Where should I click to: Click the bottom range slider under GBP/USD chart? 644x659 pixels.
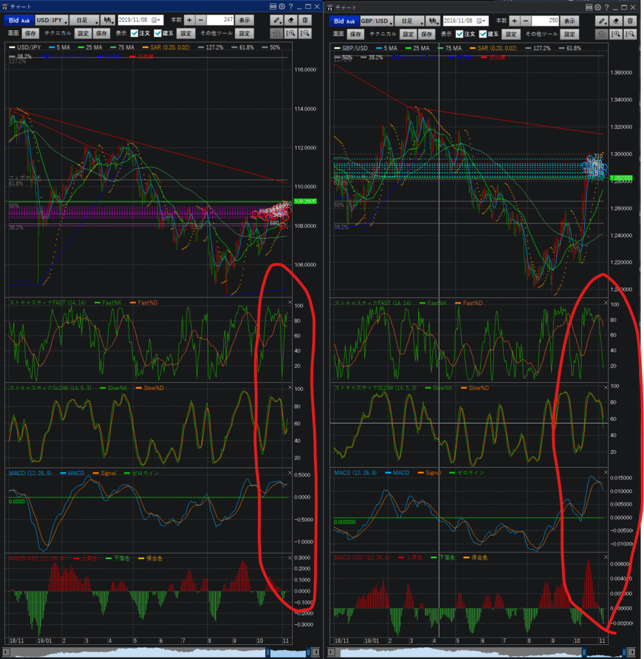pos(483,652)
